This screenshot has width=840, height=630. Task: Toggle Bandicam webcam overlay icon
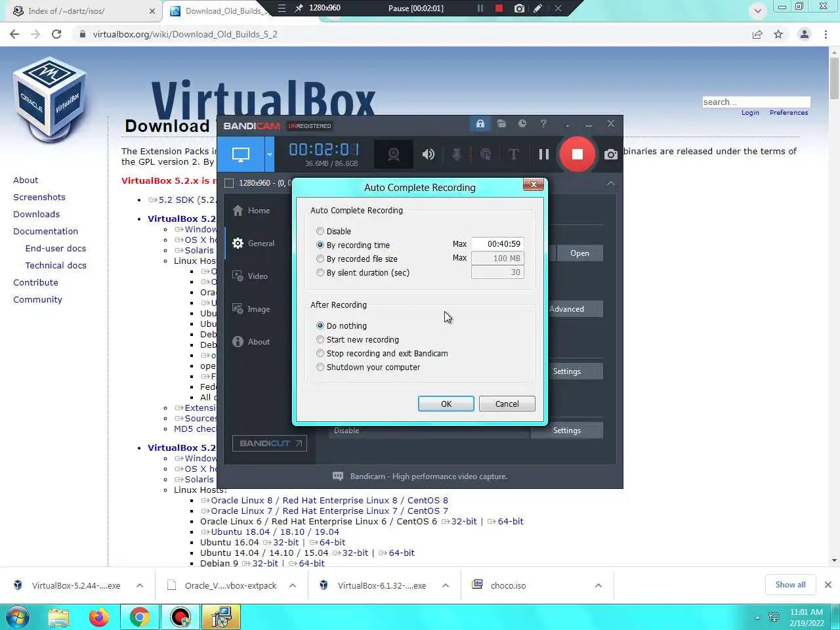[x=393, y=155]
